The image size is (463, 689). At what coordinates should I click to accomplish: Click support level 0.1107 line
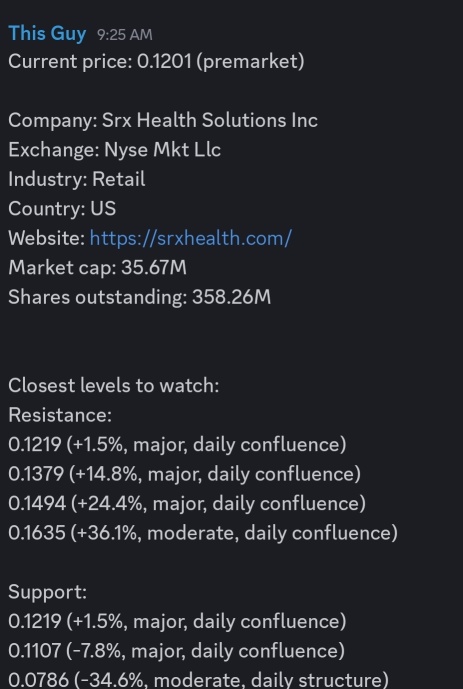(x=177, y=651)
